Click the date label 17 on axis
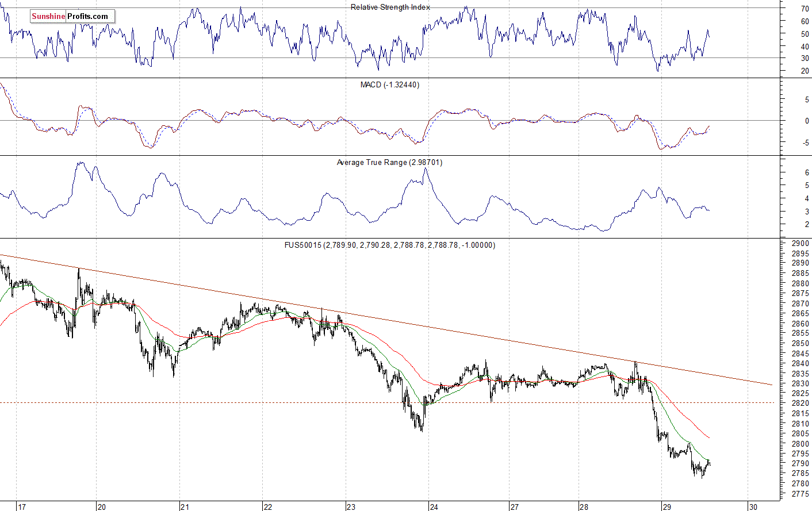 pyautogui.click(x=22, y=506)
